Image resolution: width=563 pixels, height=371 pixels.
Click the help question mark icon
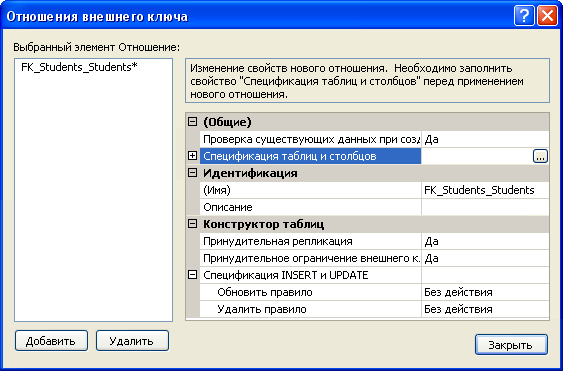(x=524, y=16)
